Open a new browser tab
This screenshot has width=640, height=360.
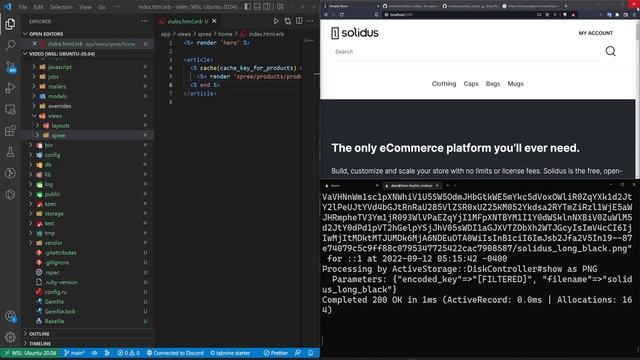tap(566, 6)
